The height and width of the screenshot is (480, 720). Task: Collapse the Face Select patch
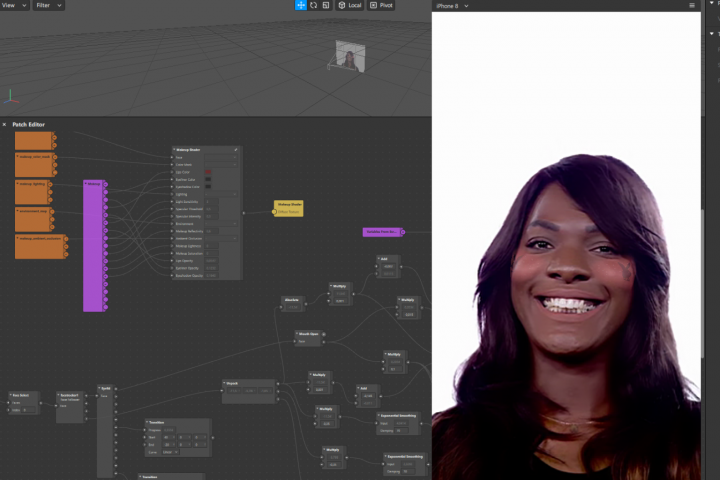(x=11, y=395)
